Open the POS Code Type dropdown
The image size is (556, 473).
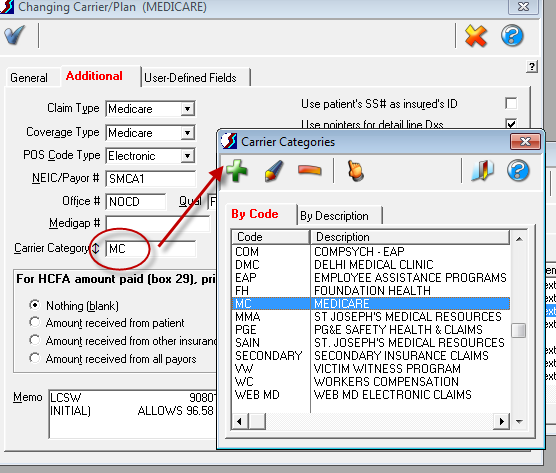187,156
